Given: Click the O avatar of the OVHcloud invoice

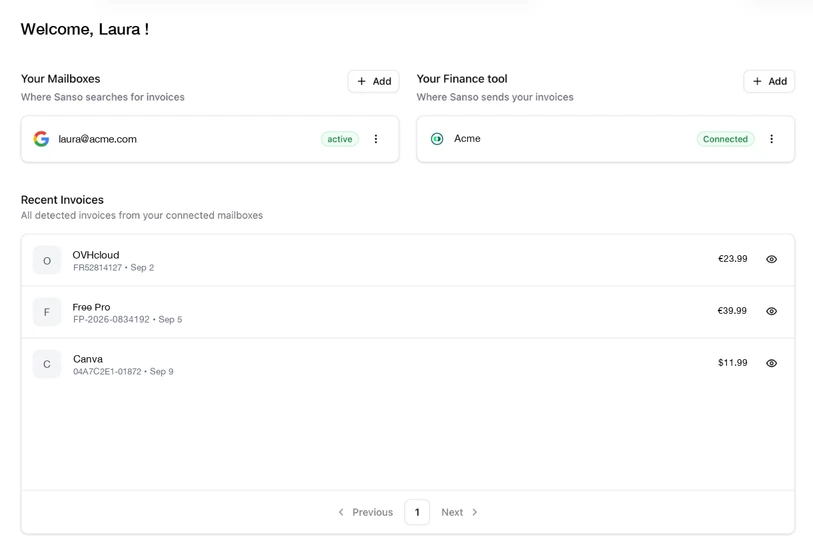Looking at the screenshot, I should click(x=47, y=260).
